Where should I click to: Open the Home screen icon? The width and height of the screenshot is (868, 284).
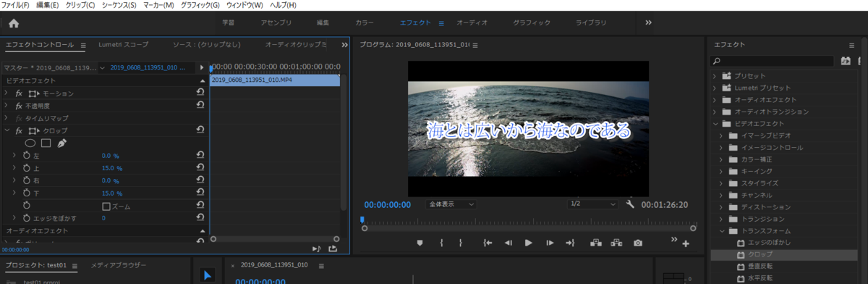coord(13,23)
